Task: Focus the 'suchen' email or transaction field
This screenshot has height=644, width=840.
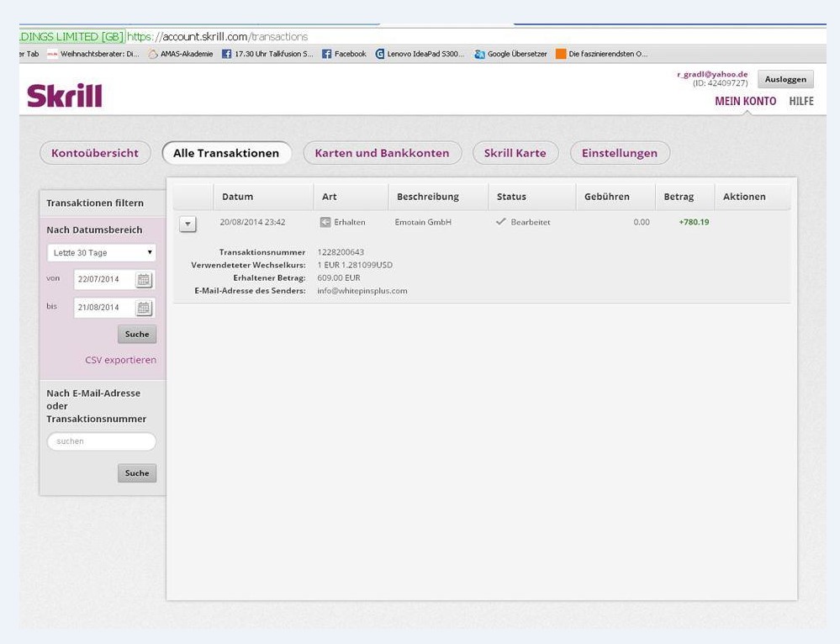Action: pos(101,441)
